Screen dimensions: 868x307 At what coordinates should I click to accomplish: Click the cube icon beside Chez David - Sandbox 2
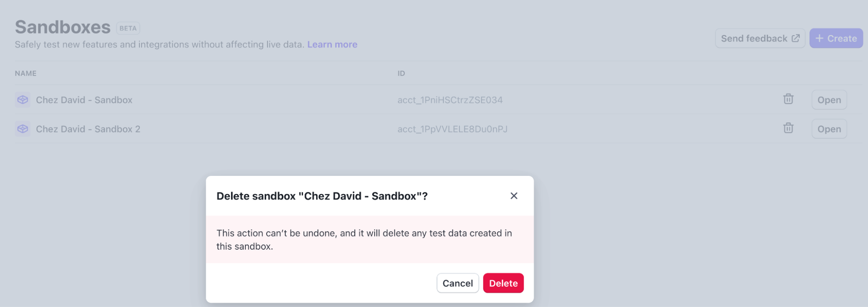tap(23, 129)
